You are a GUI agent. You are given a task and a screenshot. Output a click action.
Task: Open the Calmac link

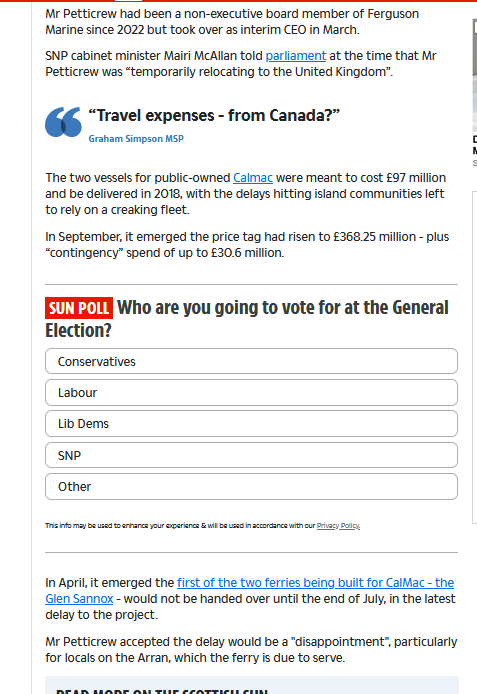click(253, 178)
